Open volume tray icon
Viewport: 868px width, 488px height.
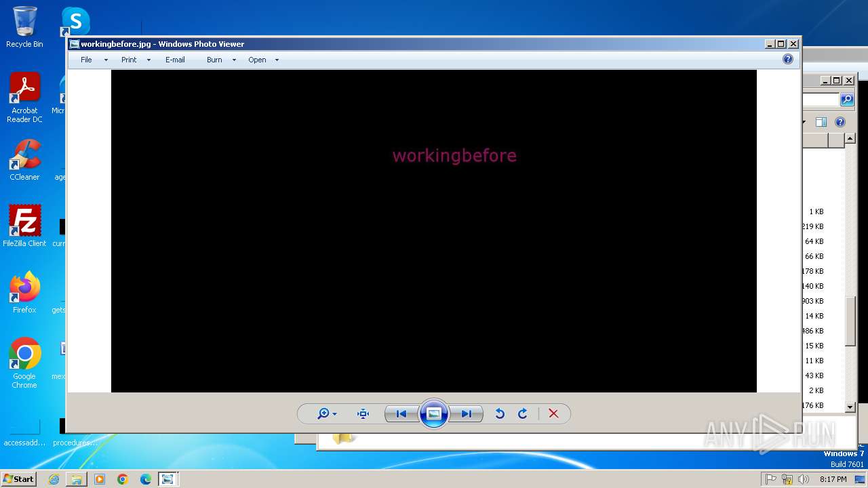(804, 479)
